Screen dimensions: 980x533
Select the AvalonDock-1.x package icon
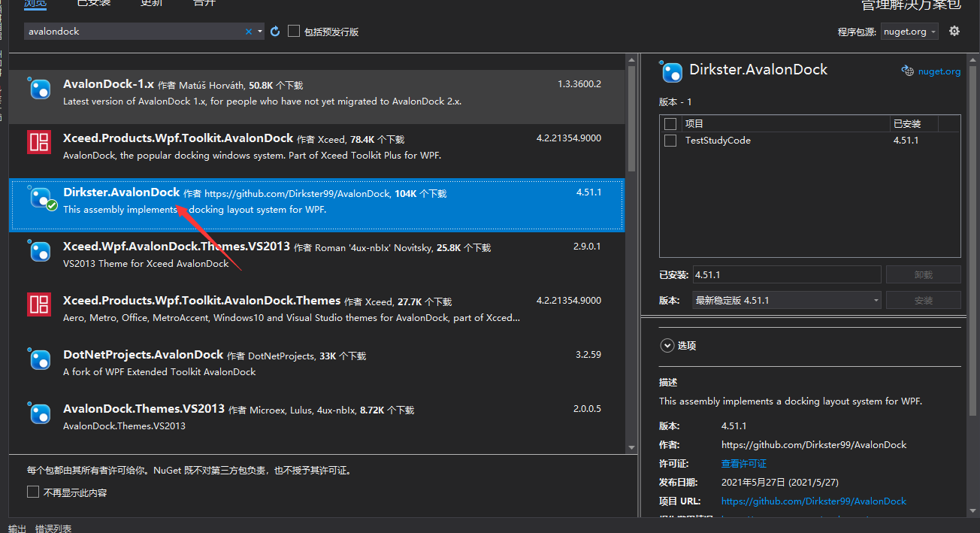pos(39,89)
